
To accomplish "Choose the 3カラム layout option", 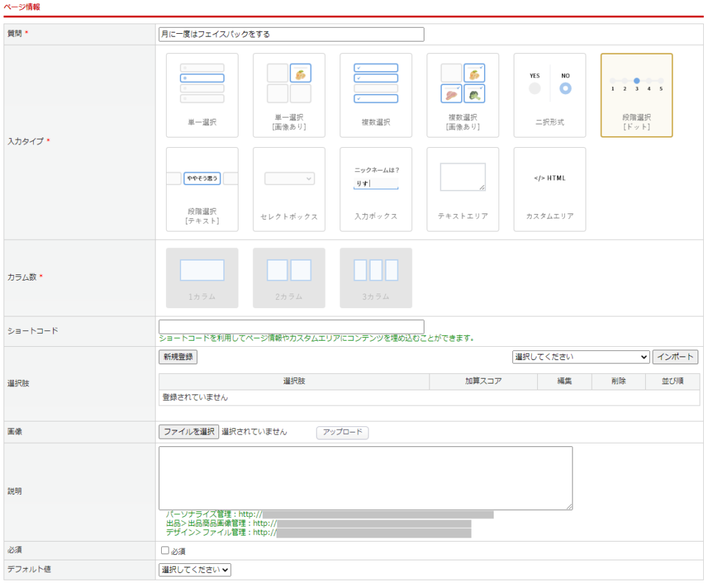I will pyautogui.click(x=375, y=278).
